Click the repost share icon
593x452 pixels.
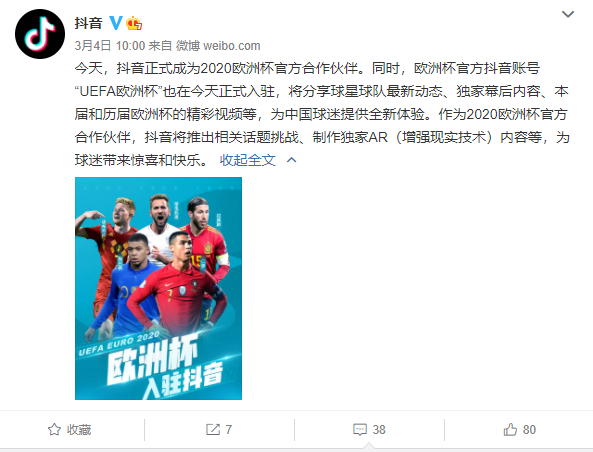[x=213, y=429]
